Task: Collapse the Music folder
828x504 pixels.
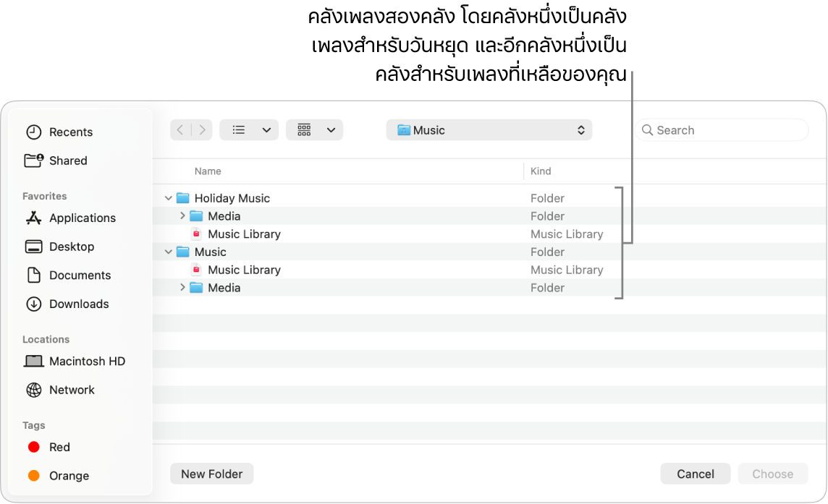Action: pyautogui.click(x=168, y=252)
